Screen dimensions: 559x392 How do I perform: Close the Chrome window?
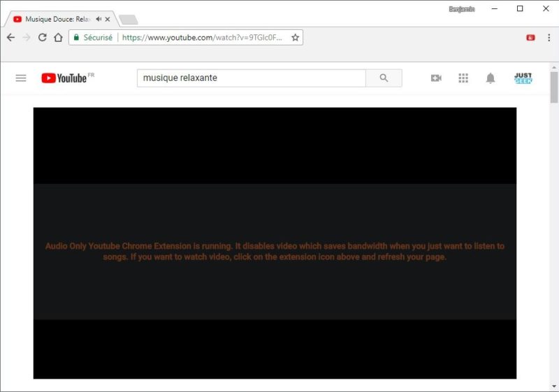(546, 8)
